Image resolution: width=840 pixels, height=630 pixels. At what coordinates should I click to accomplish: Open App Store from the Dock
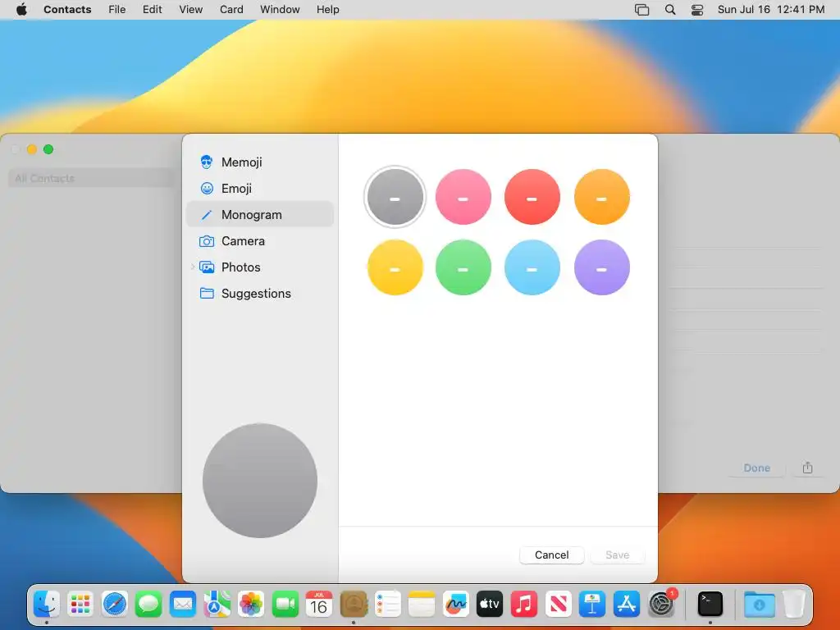point(626,605)
